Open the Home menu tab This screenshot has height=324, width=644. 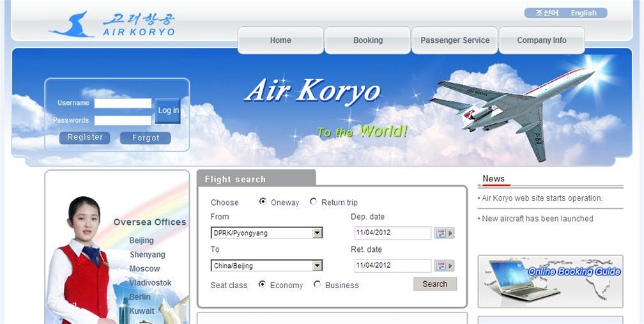point(280,40)
